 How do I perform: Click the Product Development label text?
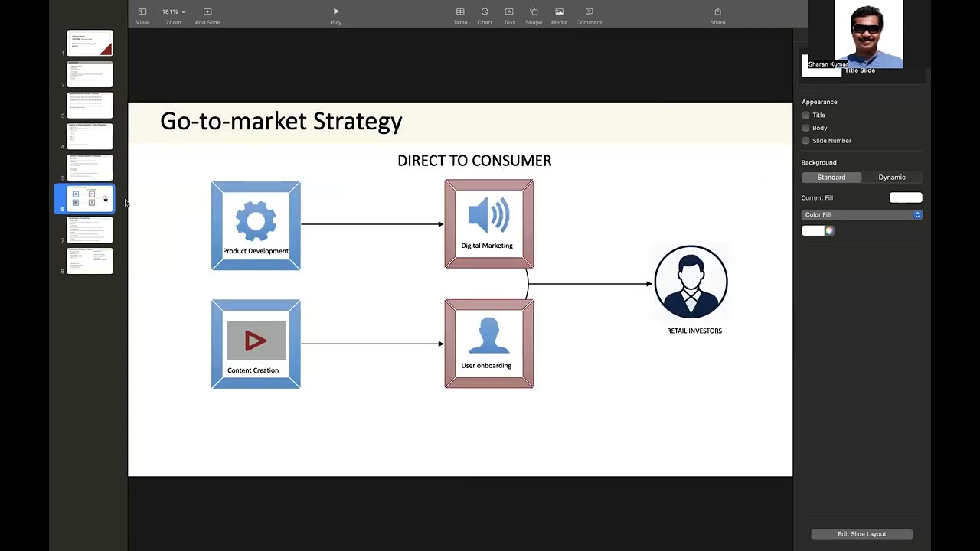pyautogui.click(x=256, y=251)
